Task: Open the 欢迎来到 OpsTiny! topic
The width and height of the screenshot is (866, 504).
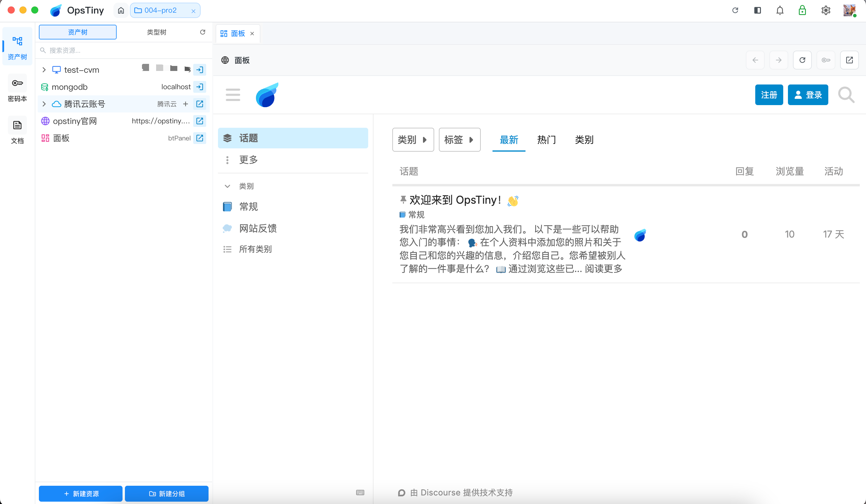Action: pos(455,200)
